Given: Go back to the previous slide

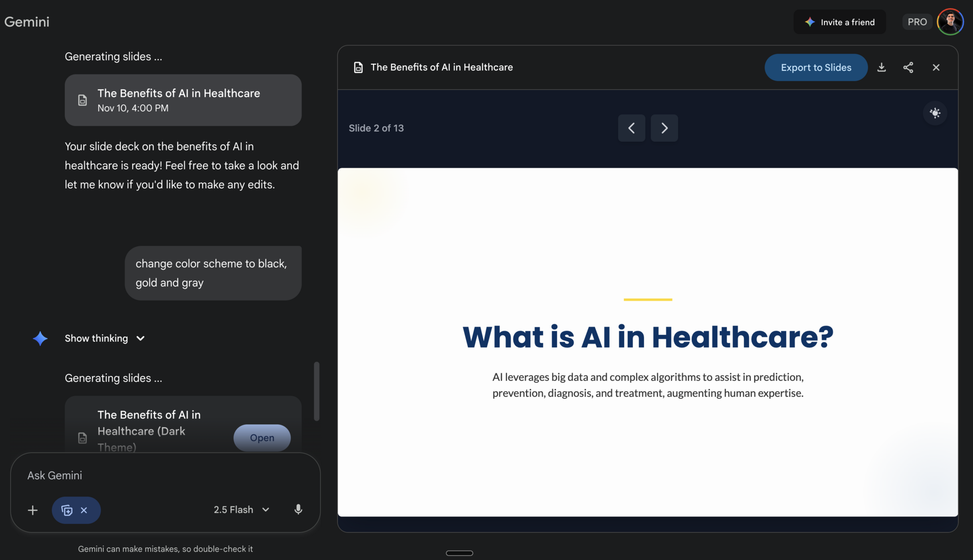Looking at the screenshot, I should [631, 128].
